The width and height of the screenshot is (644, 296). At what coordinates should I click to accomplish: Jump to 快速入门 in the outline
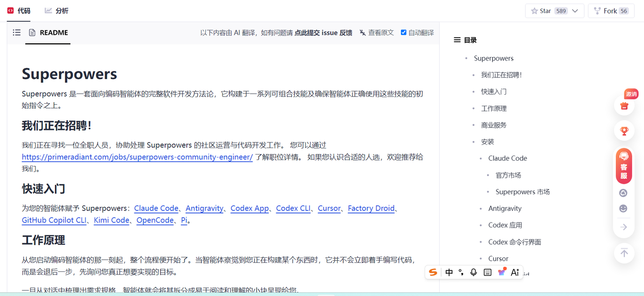coord(494,92)
